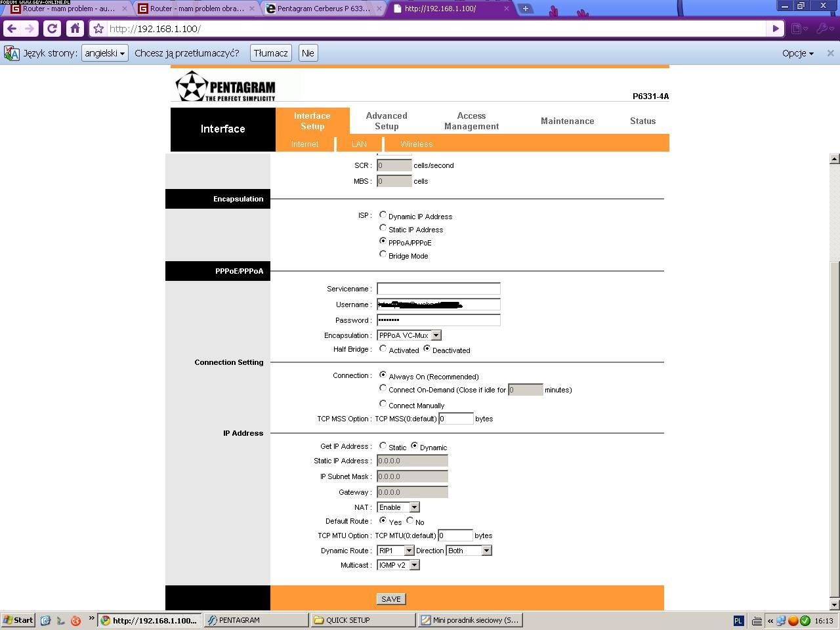Open the Access Management tab
The width and height of the screenshot is (840, 630).
(471, 121)
